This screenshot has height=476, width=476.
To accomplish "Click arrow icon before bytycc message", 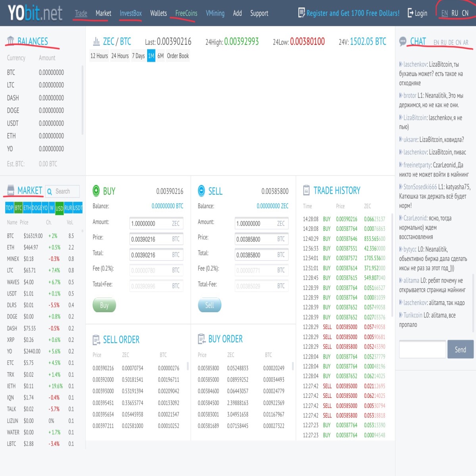I will point(401,249).
